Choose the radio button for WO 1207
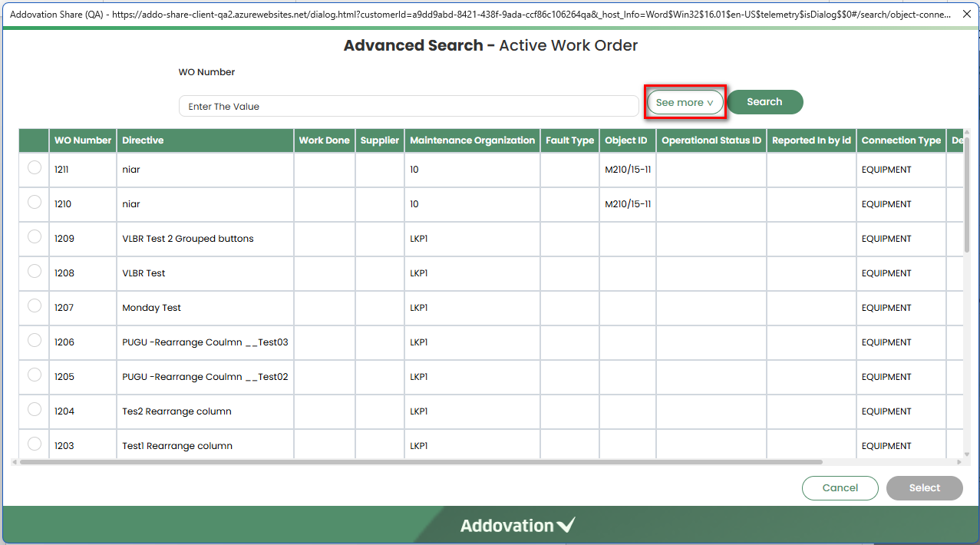 [35, 306]
